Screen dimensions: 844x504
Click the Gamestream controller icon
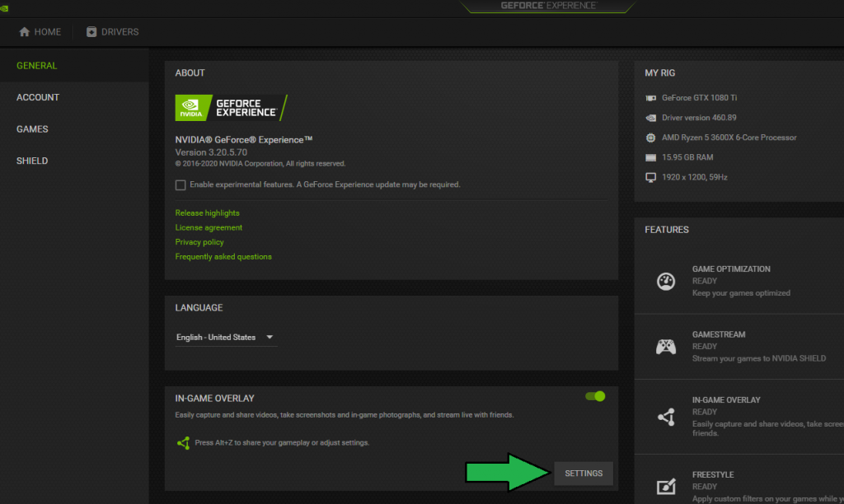pos(666,347)
